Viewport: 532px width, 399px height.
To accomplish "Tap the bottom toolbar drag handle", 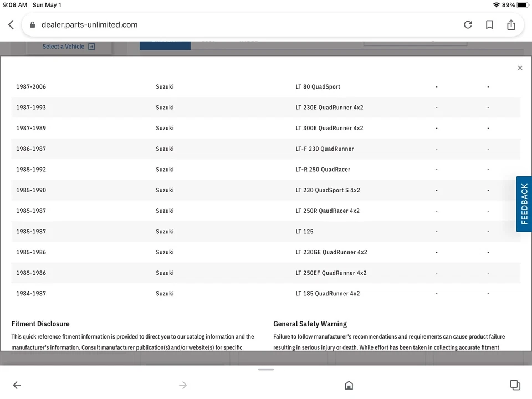I will [x=266, y=370].
